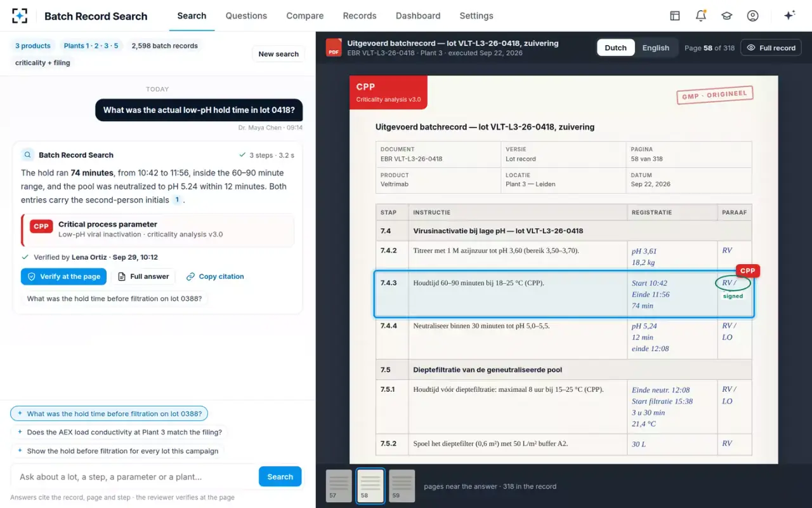Open the Full answer
Image resolution: width=812 pixels, height=508 pixels.
143,276
